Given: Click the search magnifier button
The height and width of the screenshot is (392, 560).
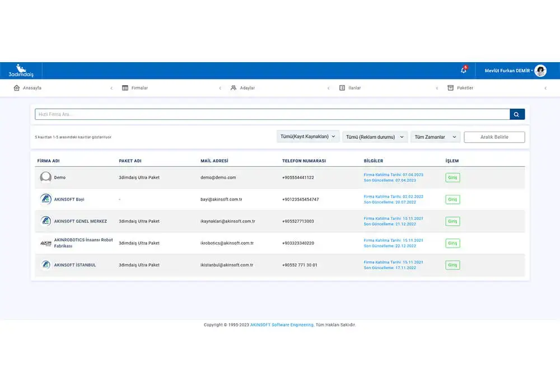Looking at the screenshot, I should click(x=517, y=114).
